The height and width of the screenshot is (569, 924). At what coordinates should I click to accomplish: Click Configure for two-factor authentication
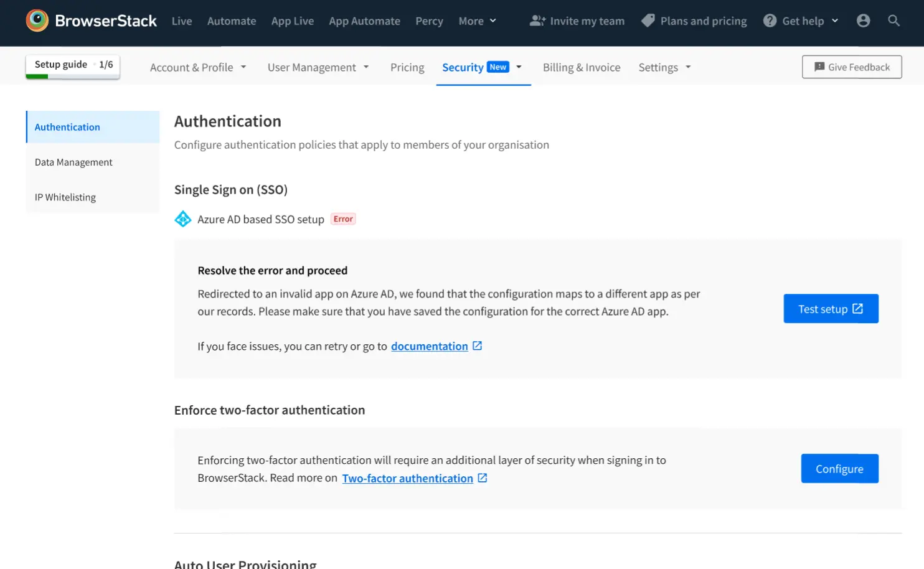click(x=839, y=469)
